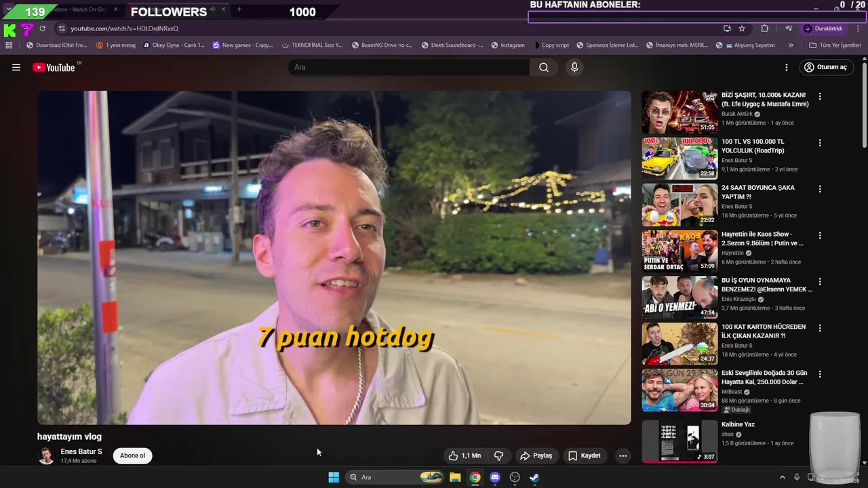This screenshot has width=868, height=488.
Task: Reload the page with the browser refresh icon
Action: tap(42, 28)
